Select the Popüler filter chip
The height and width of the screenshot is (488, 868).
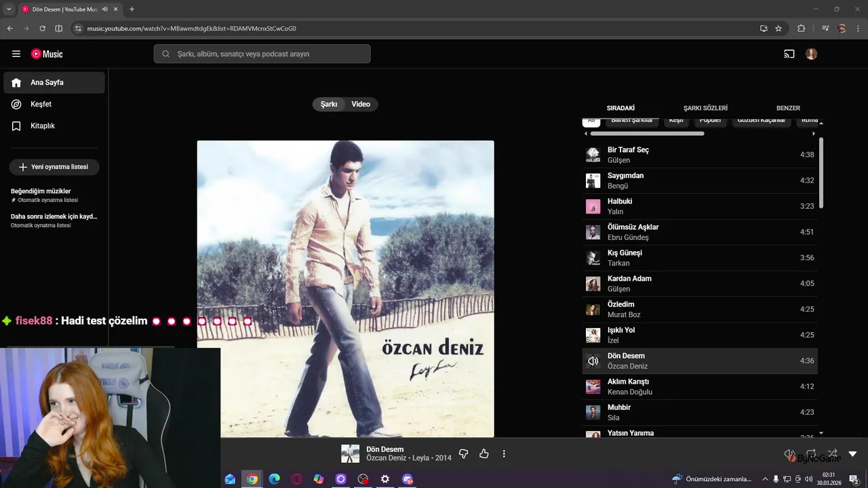click(x=710, y=121)
